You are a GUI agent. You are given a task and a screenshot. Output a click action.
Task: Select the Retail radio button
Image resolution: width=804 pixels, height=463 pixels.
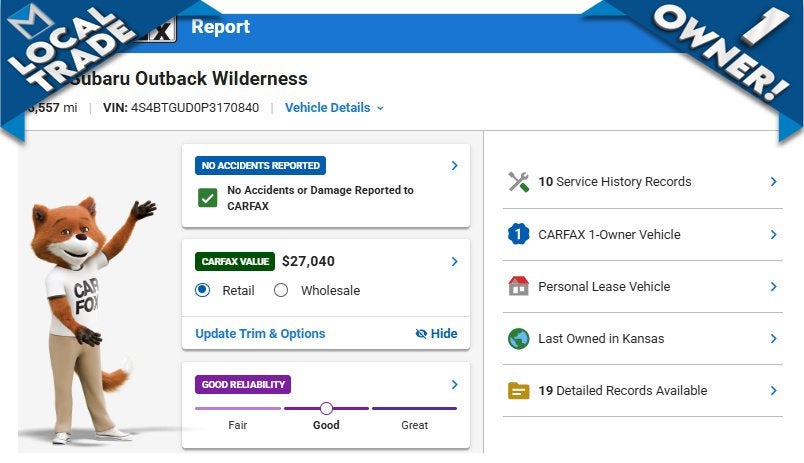point(203,290)
